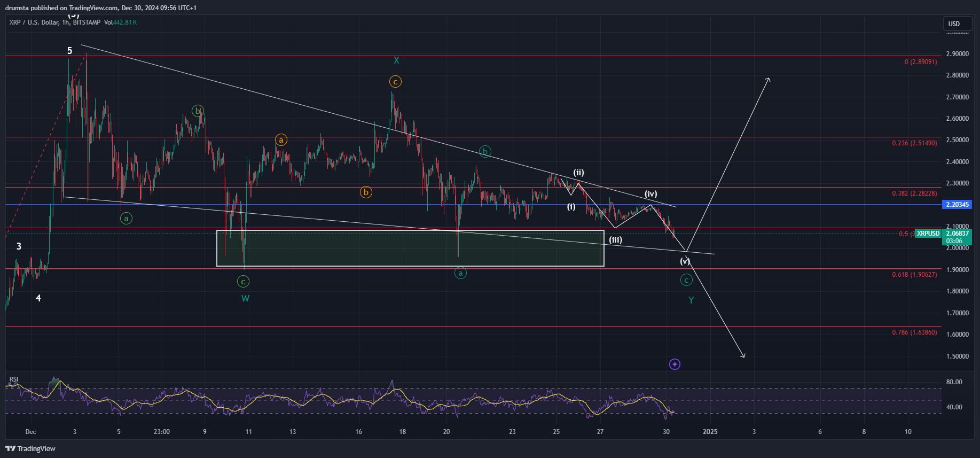The height and width of the screenshot is (458, 980).
Task: Click the RSI 80.00 scale value
Action: 954,382
